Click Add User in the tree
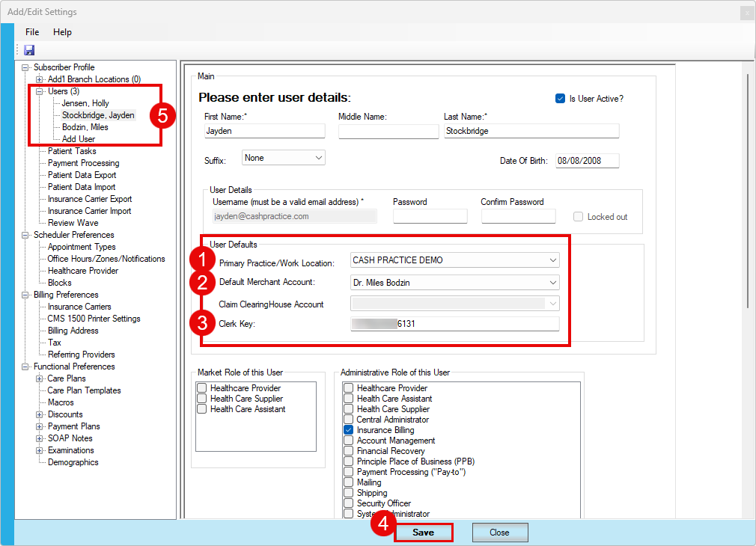The height and width of the screenshot is (546, 756). click(x=79, y=139)
